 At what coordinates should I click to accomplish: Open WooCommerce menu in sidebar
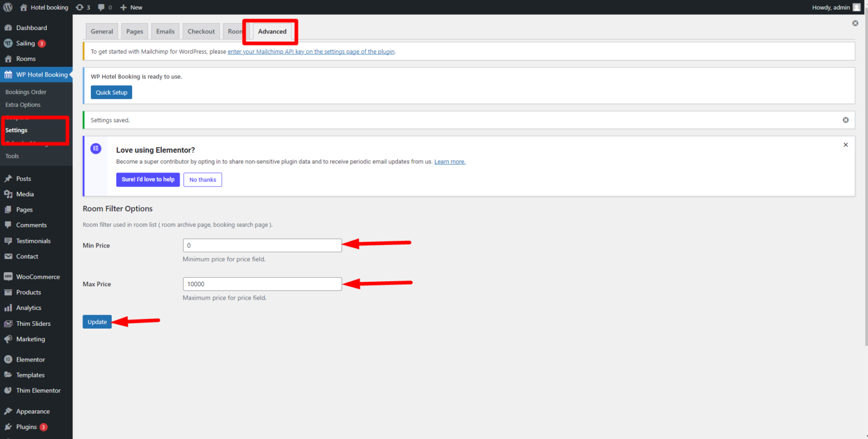[x=37, y=277]
